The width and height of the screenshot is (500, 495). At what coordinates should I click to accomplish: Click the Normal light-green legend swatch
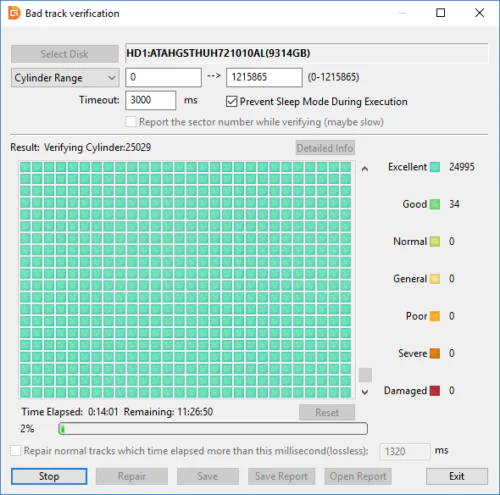point(435,242)
